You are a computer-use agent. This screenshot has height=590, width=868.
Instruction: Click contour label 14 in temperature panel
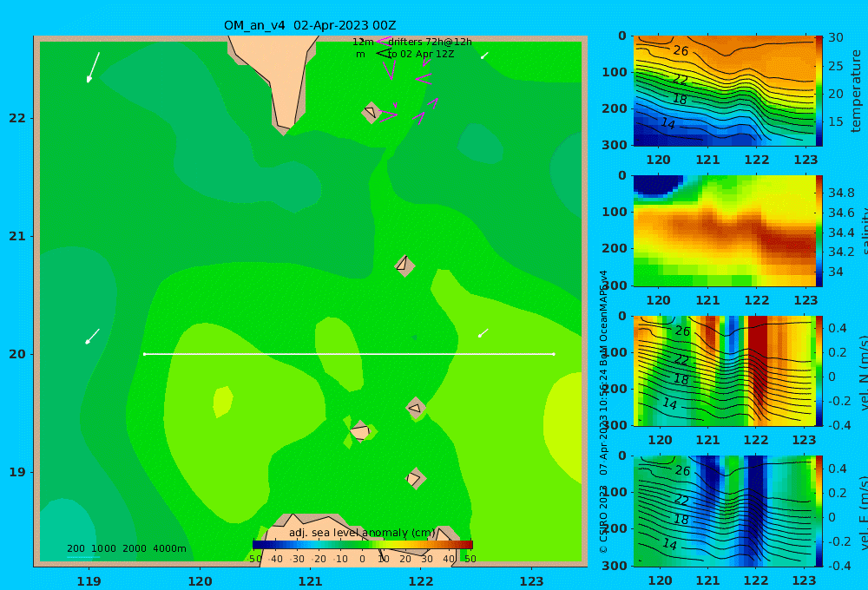point(667,123)
